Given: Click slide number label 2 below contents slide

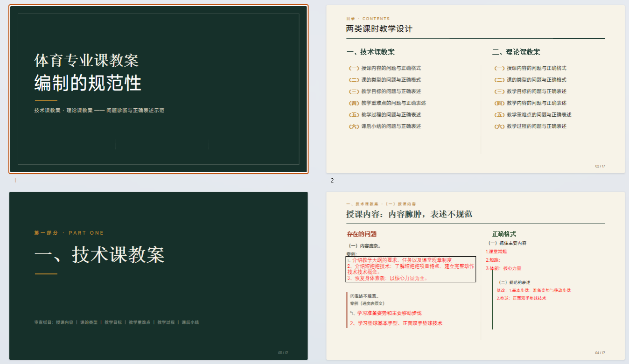Looking at the screenshot, I should 332,181.
